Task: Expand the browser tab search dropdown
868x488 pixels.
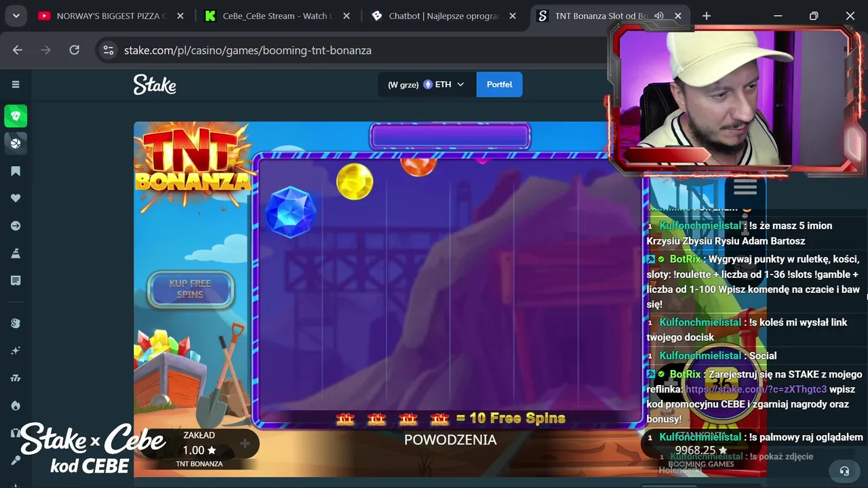Action: click(16, 16)
